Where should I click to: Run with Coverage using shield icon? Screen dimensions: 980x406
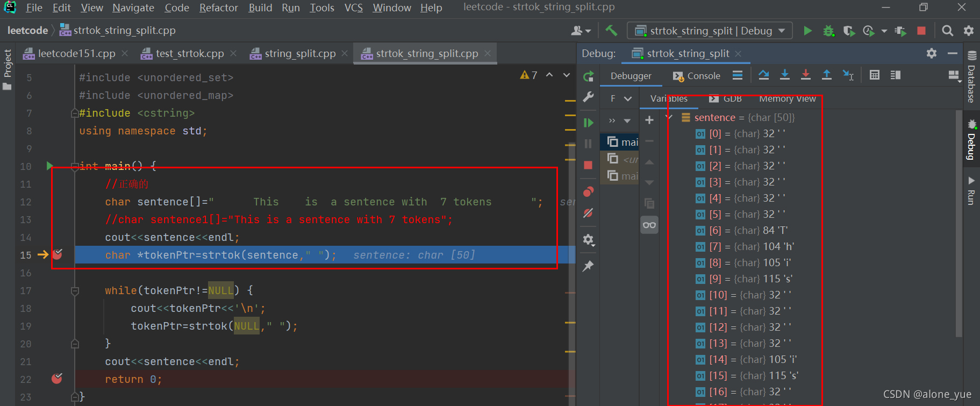tap(849, 31)
